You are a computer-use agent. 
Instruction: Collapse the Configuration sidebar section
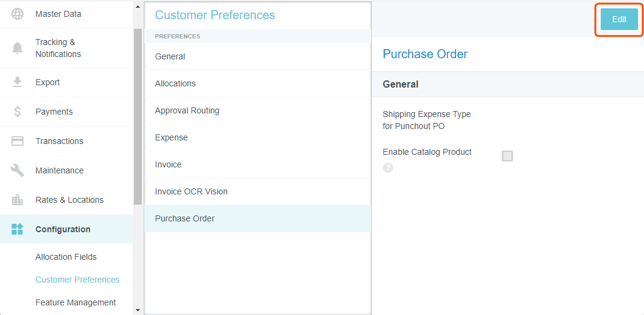pos(63,229)
